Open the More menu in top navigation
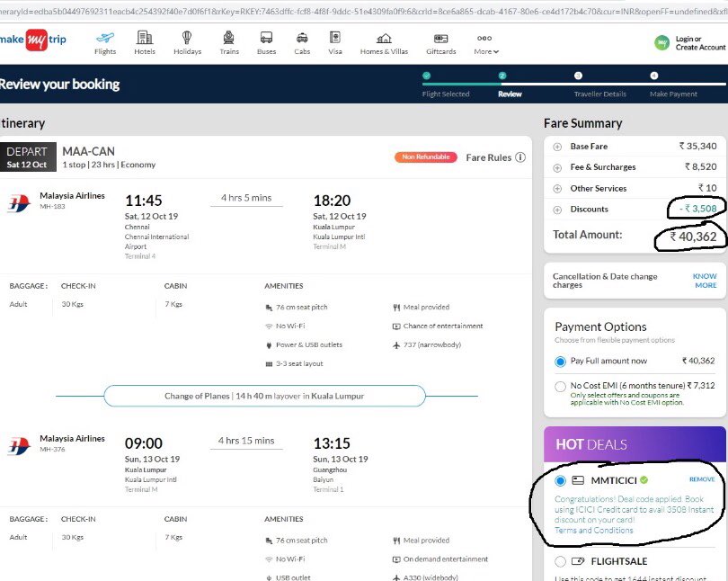 click(x=485, y=42)
